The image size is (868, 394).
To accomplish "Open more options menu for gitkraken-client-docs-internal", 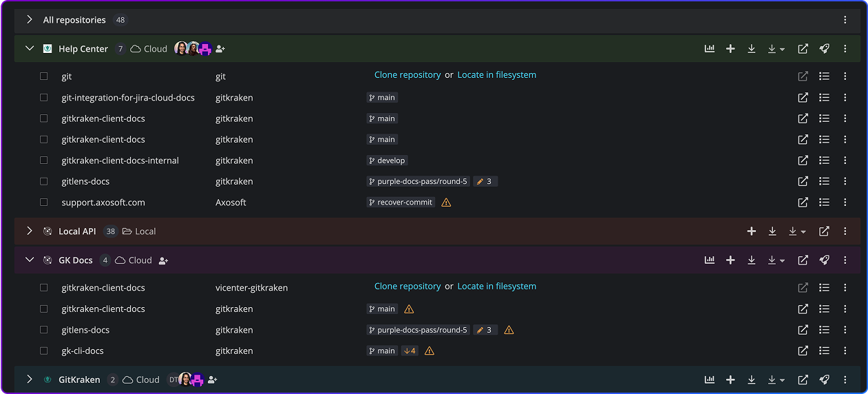I will [845, 160].
